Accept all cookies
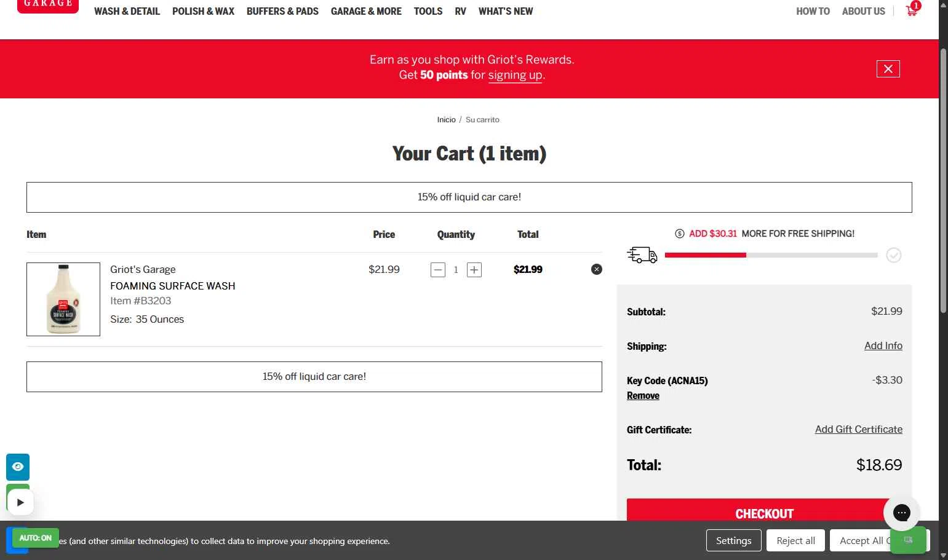Screen dimensions: 948x560 [861, 540]
